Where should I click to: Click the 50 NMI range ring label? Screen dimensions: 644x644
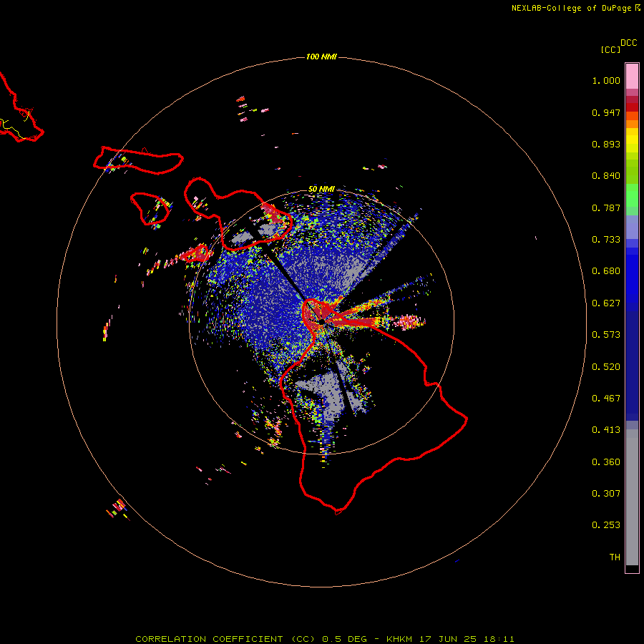pos(321,189)
